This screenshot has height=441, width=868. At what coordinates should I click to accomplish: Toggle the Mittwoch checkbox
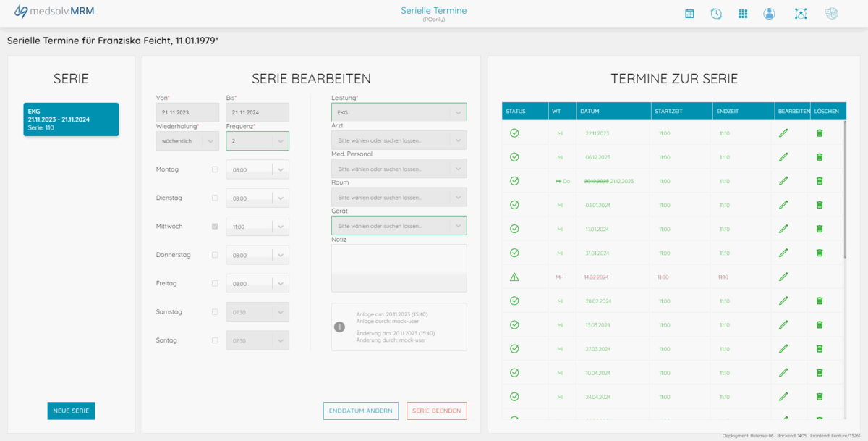[x=215, y=227]
